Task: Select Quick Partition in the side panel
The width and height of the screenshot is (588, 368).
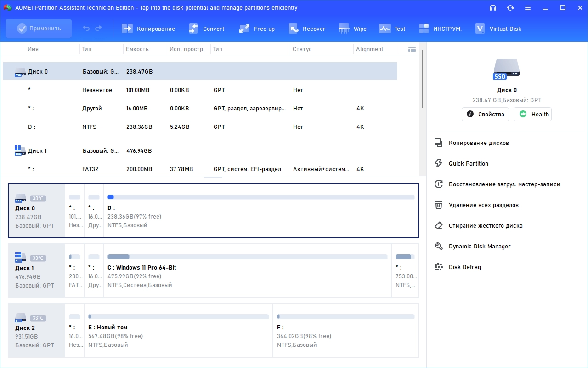Action: (468, 163)
